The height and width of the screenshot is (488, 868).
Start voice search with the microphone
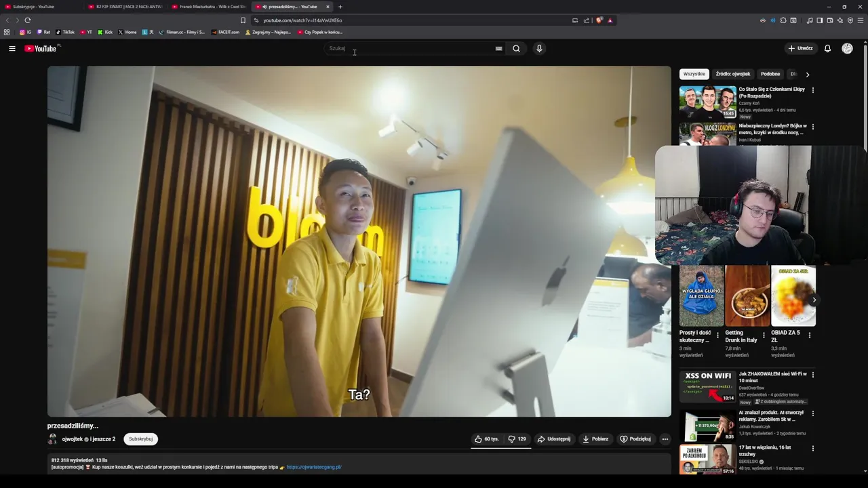coord(539,48)
